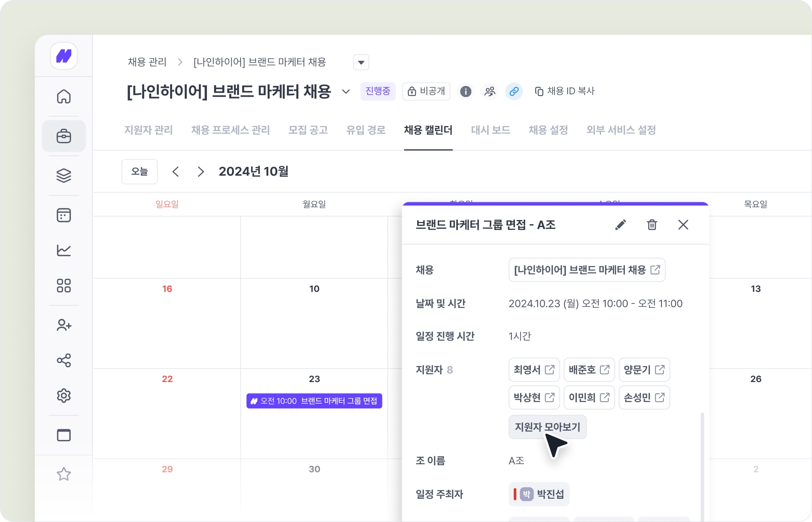812x522 pixels.
Task: Open the stacked layers sidebar icon
Action: (64, 175)
